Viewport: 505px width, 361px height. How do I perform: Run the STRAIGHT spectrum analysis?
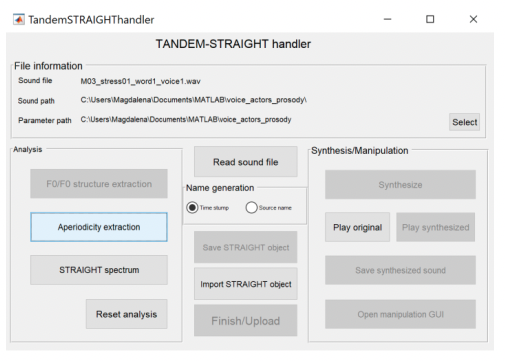click(x=99, y=270)
